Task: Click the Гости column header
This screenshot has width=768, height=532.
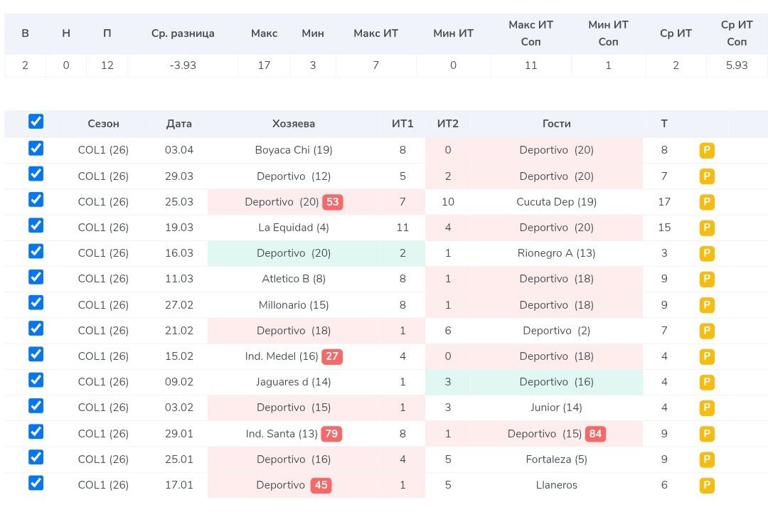Action: (556, 124)
